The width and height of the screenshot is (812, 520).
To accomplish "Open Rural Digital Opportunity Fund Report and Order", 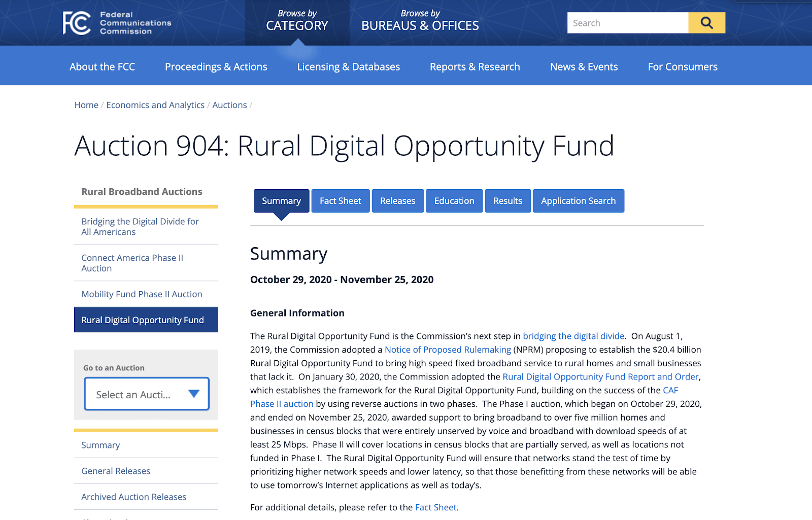I will (601, 377).
